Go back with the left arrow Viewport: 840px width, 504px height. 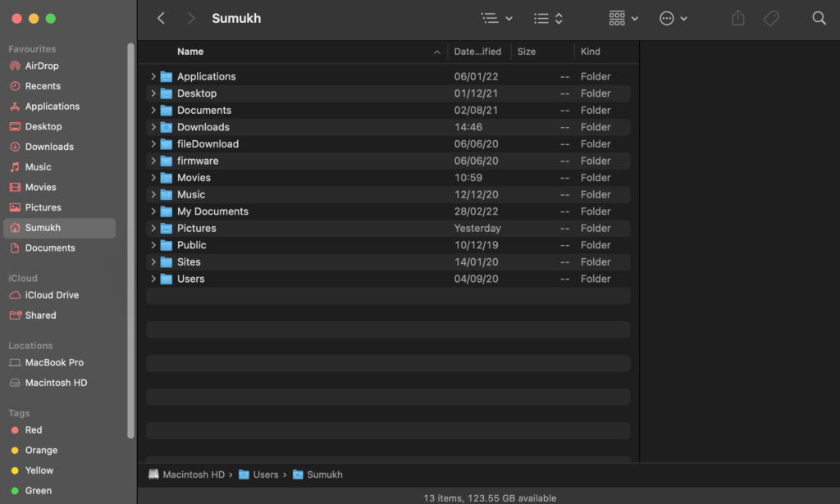[161, 18]
